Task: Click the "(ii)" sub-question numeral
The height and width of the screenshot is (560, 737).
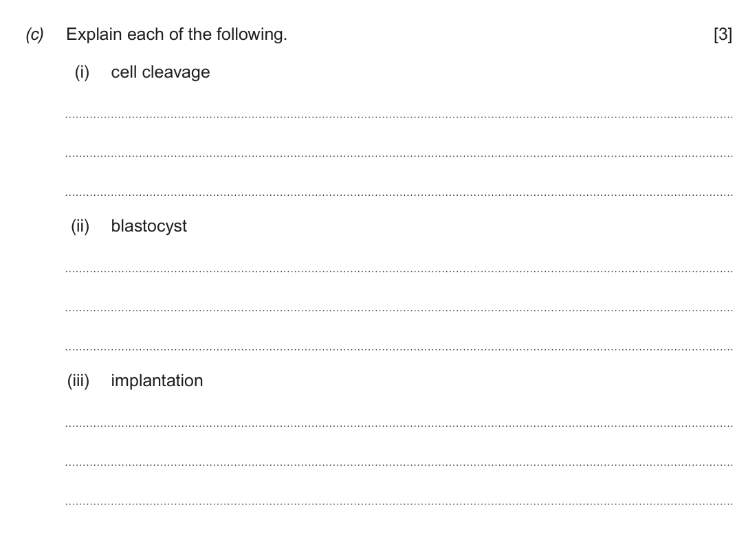Action: pos(80,226)
